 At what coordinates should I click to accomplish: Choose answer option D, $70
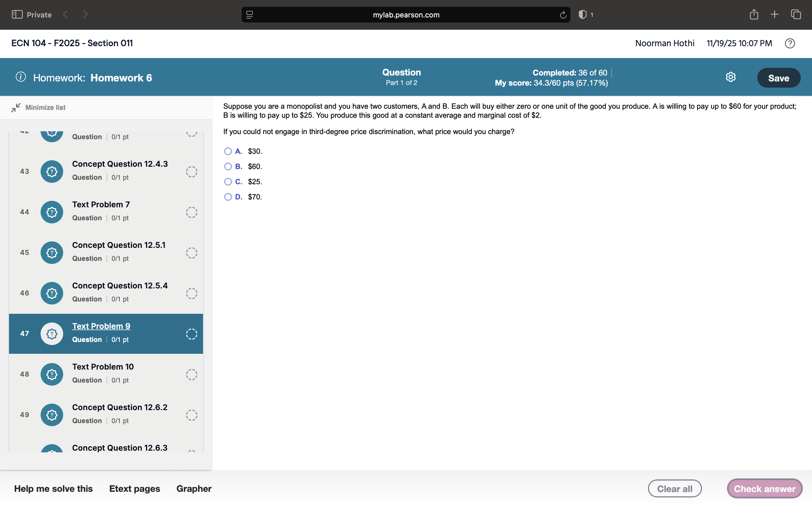(228, 197)
